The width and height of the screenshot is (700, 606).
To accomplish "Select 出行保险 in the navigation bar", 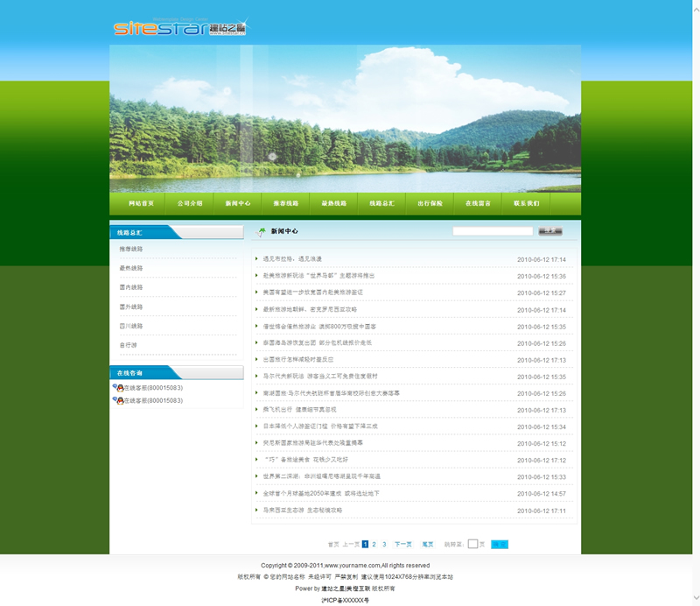I will [x=430, y=203].
